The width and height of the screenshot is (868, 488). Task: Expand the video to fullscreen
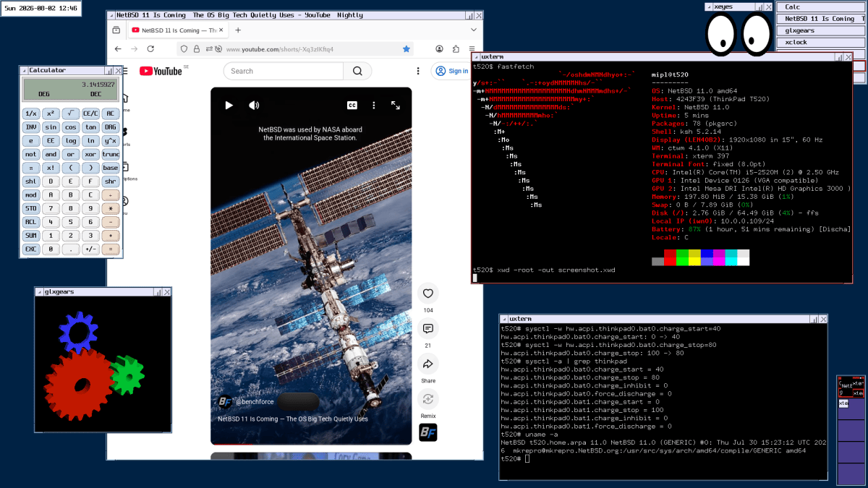(x=396, y=106)
